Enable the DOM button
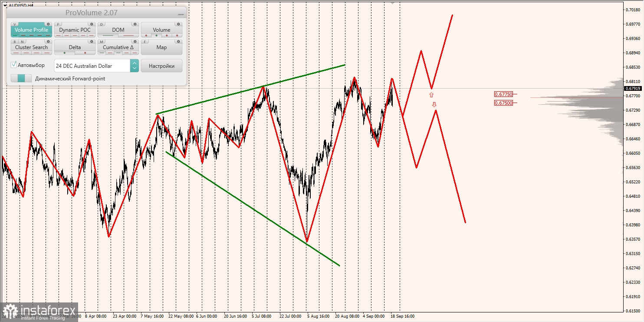This screenshot has height=322, width=644. tap(118, 30)
